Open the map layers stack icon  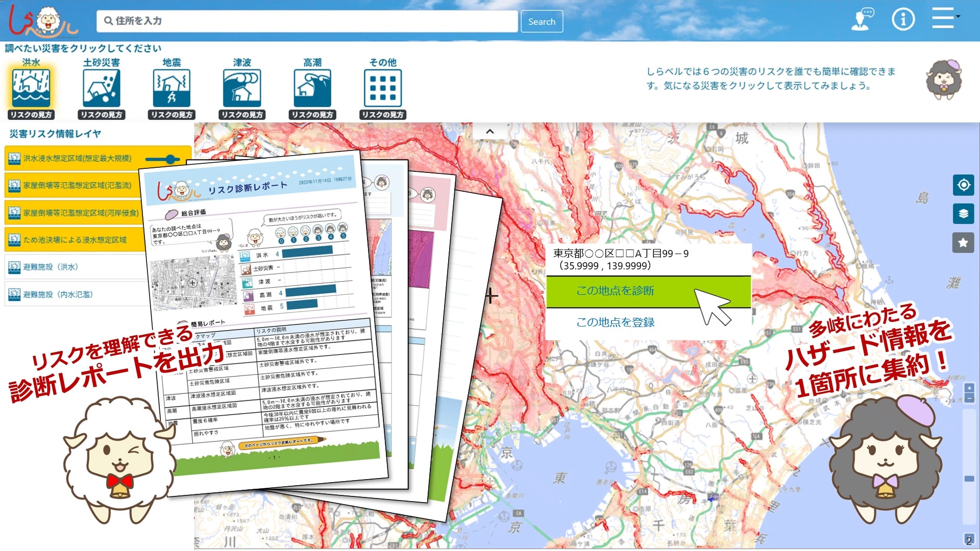coord(963,214)
